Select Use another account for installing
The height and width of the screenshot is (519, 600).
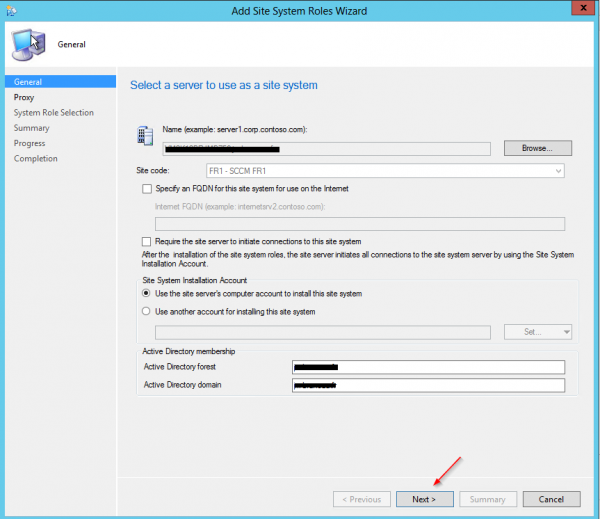[146, 311]
